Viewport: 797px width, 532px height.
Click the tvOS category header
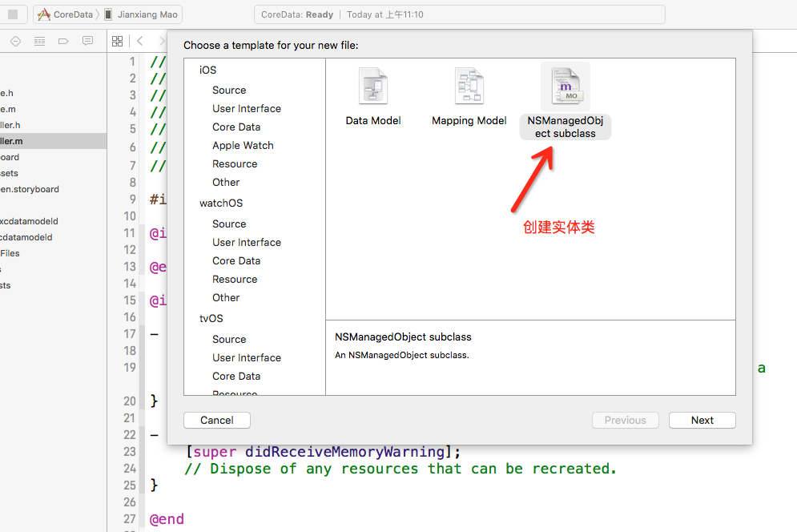click(x=211, y=318)
